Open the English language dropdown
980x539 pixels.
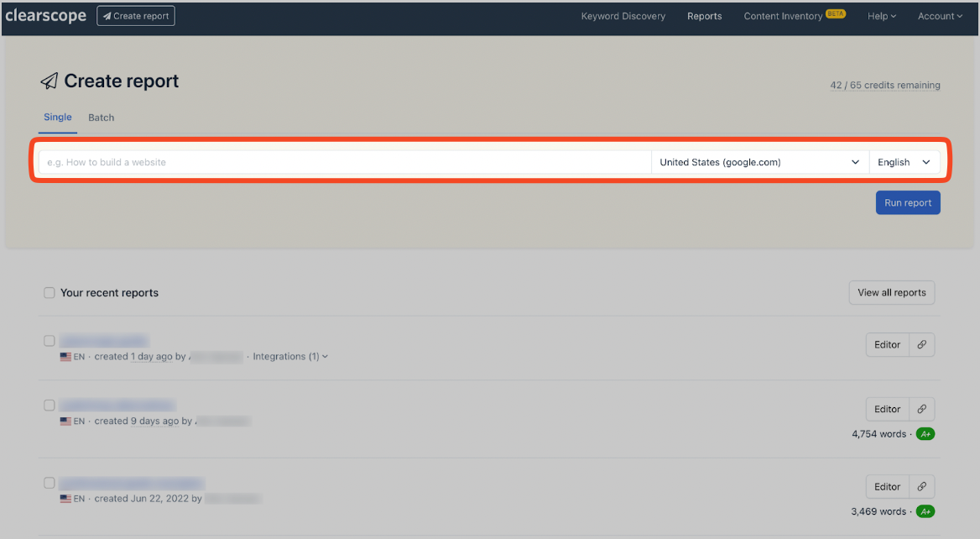[904, 162]
